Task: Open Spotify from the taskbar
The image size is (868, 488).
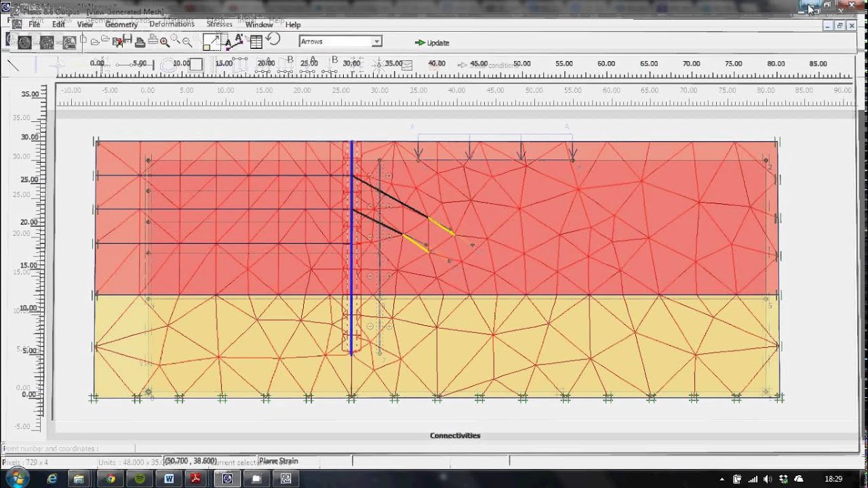Action: tap(140, 479)
